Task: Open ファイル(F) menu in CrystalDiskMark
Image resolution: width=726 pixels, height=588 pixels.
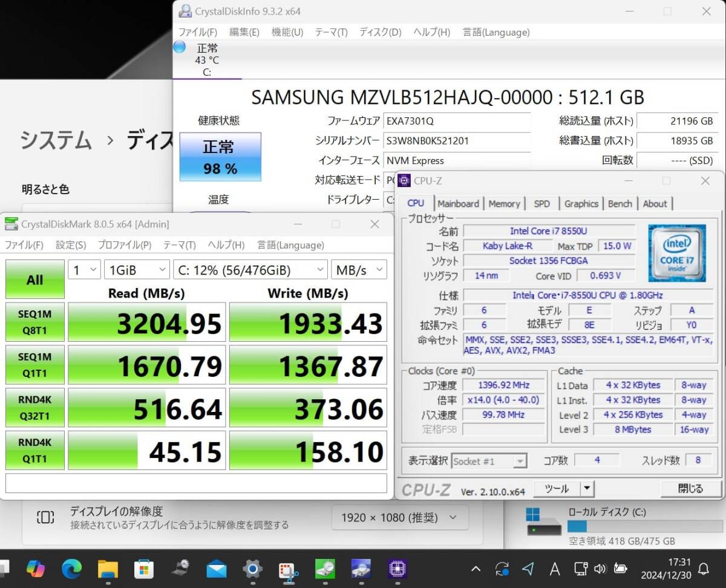Action: [24, 245]
